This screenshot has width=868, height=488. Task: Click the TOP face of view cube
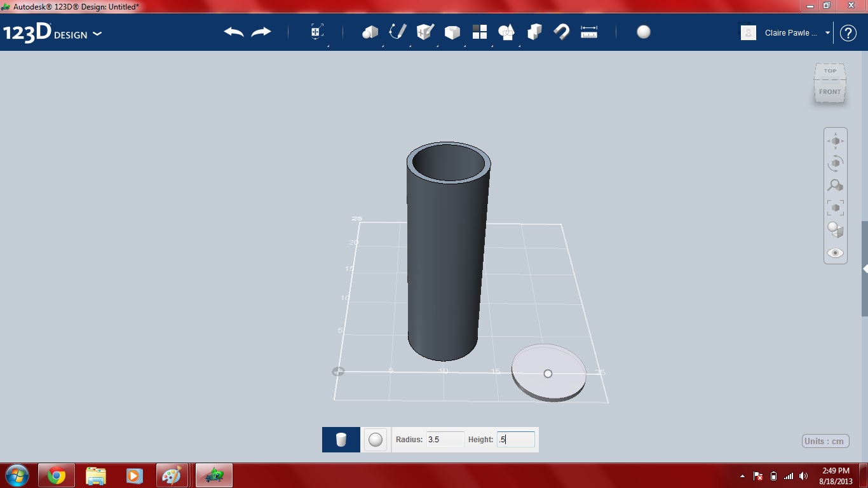(831, 71)
